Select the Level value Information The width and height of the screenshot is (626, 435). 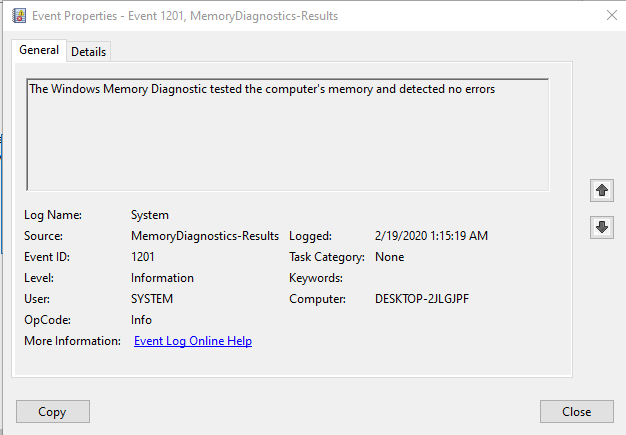coord(162,278)
